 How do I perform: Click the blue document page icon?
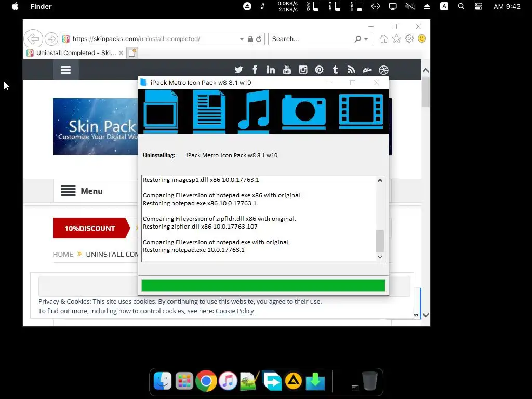tap(209, 111)
